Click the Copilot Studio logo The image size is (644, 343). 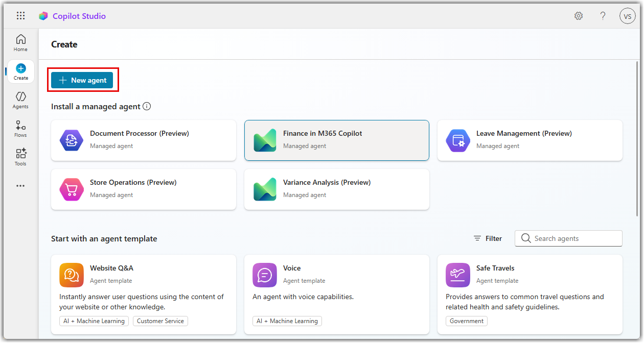click(x=43, y=16)
